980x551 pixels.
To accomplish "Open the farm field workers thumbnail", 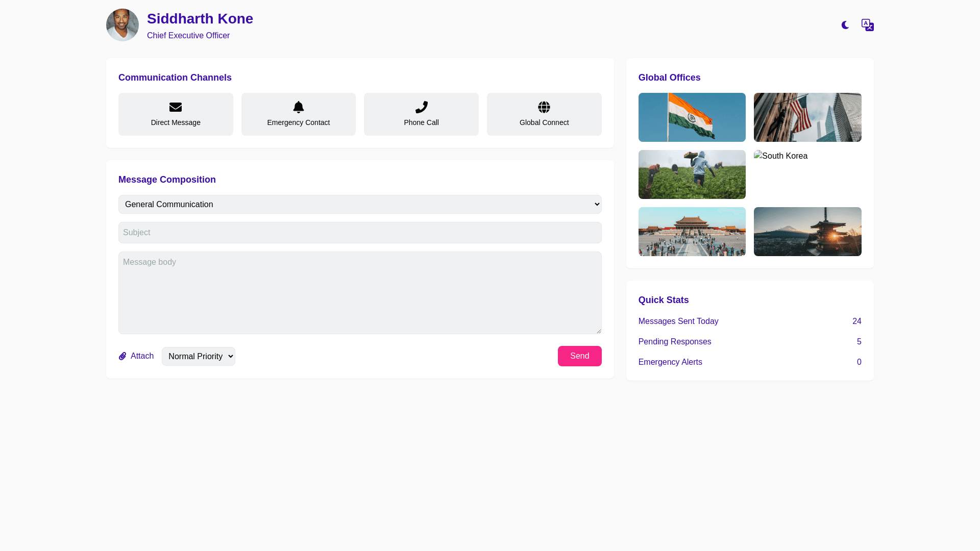I will pyautogui.click(x=692, y=174).
